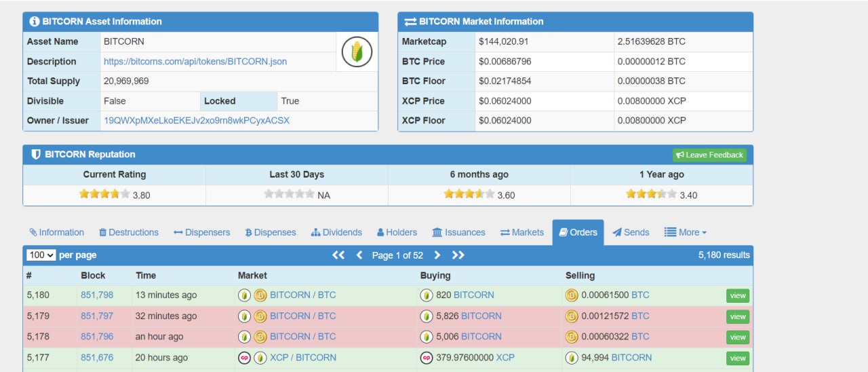The image size is (868, 372).
Task: Click the 1 Year ago rating stars
Action: (x=651, y=194)
